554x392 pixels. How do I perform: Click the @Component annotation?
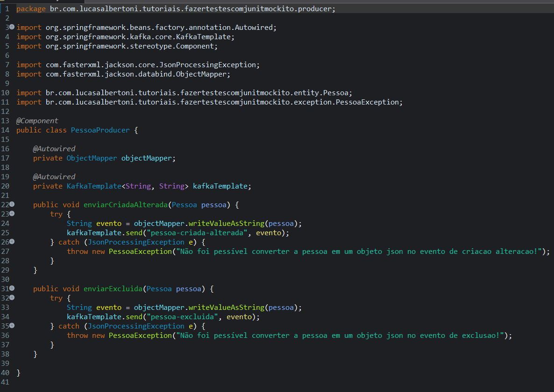coord(37,120)
